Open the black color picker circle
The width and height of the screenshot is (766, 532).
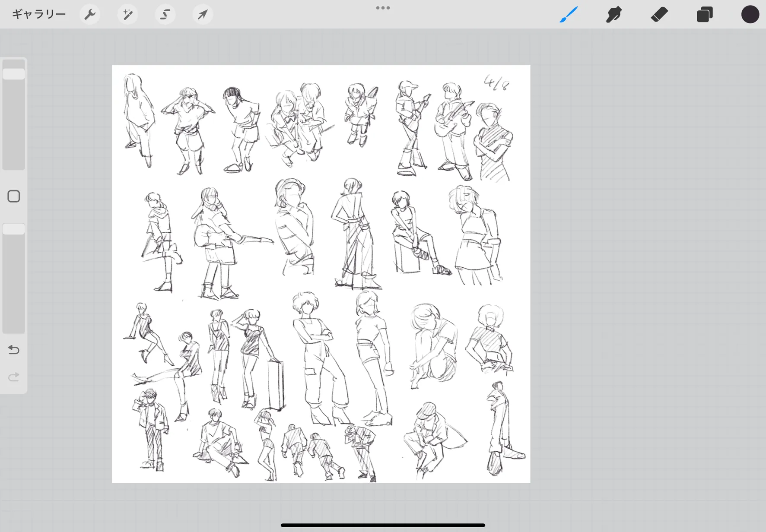pos(750,14)
